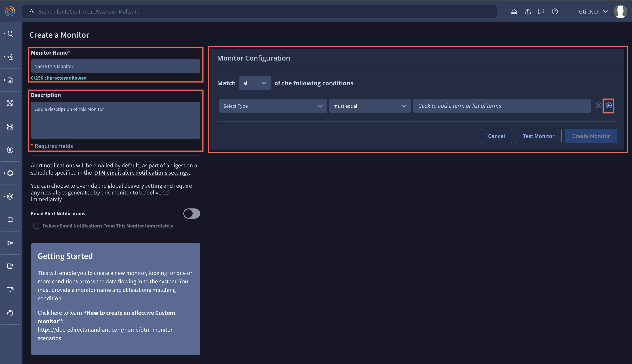Open the alerts bell dome icon in header
Image resolution: width=632 pixels, height=364 pixels.
pyautogui.click(x=514, y=11)
